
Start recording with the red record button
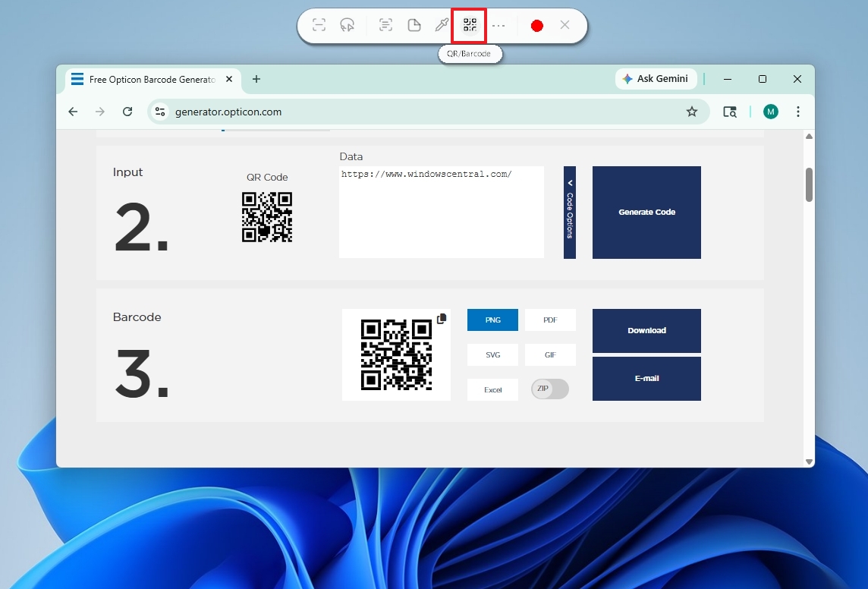[537, 26]
